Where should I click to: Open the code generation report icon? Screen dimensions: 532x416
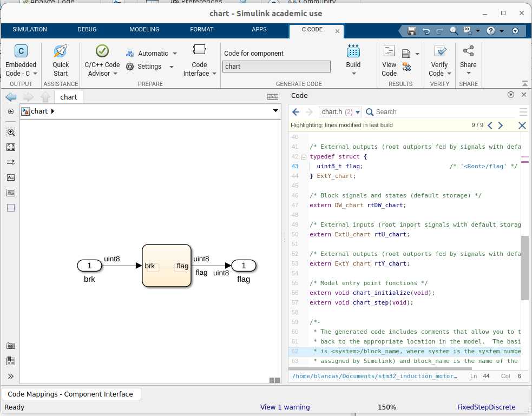pyautogui.click(x=406, y=53)
